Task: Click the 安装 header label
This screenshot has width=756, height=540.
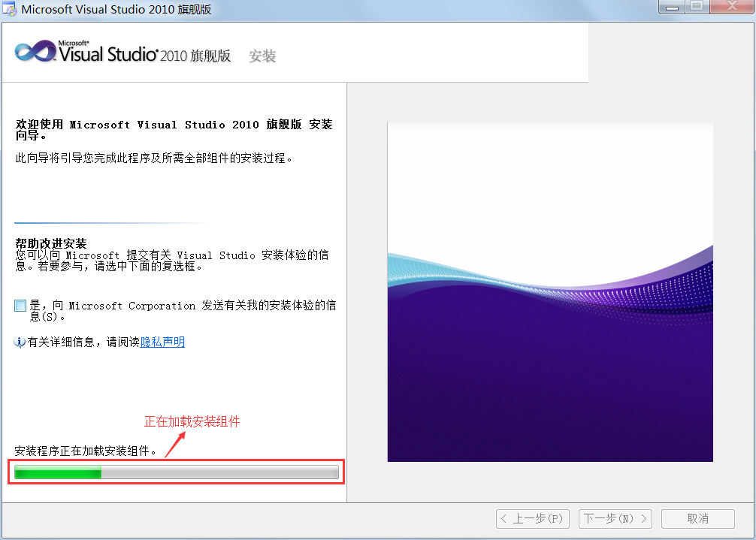Action: [262, 56]
